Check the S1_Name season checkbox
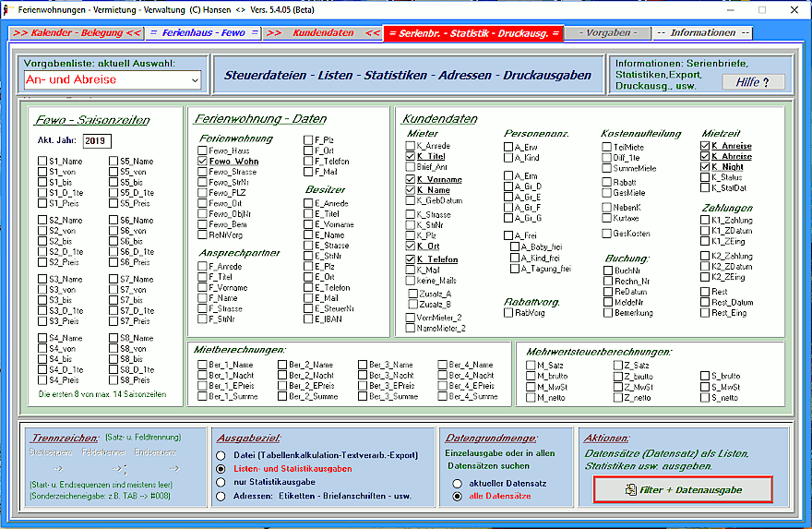812x529 pixels. coord(42,162)
